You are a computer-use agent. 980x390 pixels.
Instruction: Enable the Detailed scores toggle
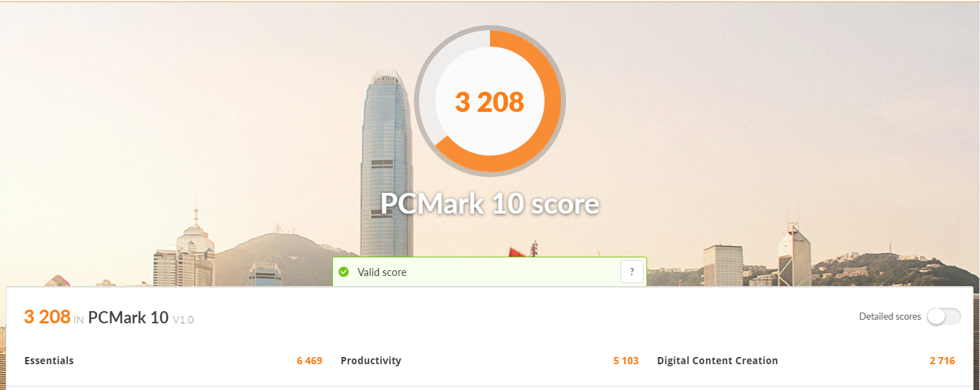pyautogui.click(x=943, y=317)
